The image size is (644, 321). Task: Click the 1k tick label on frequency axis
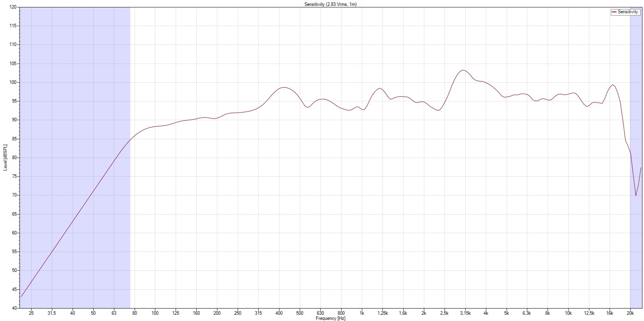click(x=362, y=313)
